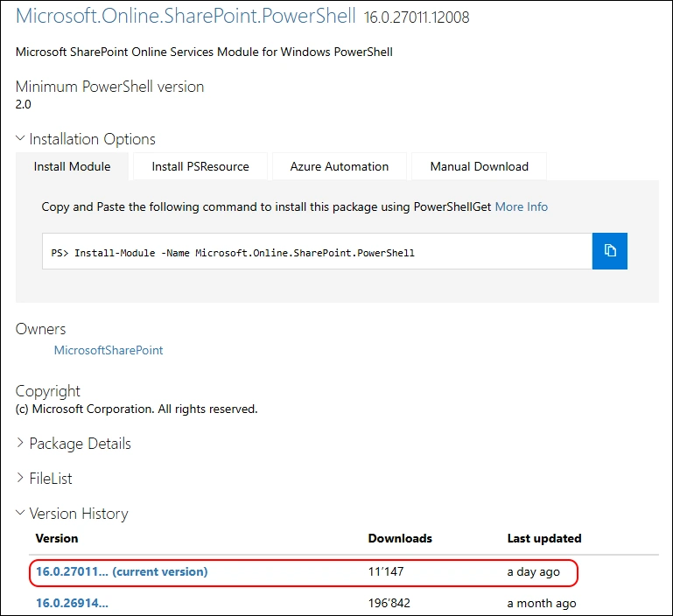
Task: Collapse the Version History section
Action: (x=72, y=514)
